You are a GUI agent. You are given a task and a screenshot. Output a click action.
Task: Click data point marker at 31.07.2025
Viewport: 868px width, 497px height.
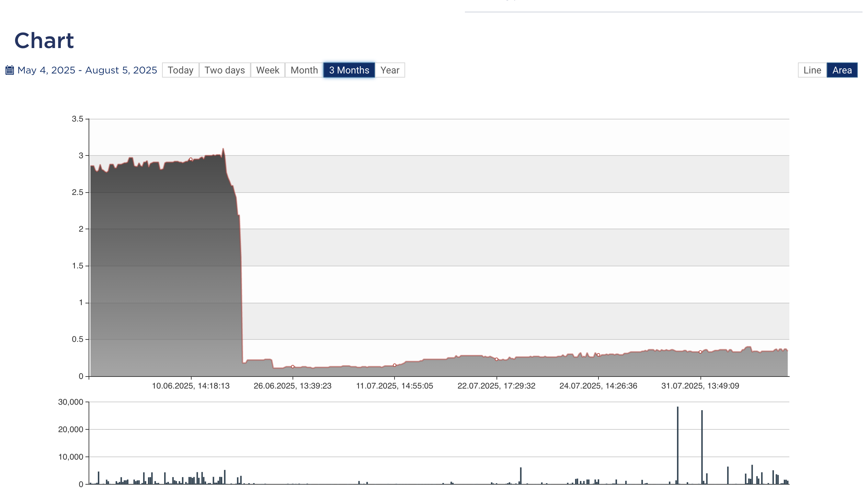click(700, 352)
